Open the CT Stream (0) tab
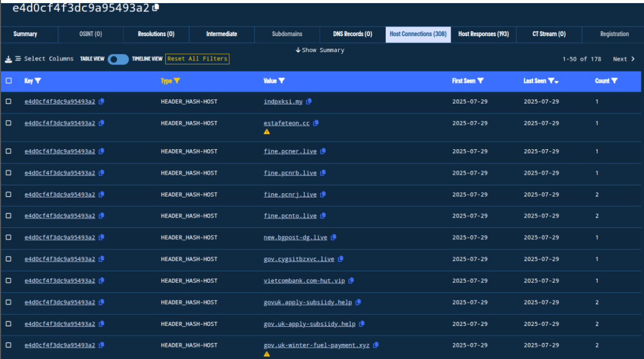The image size is (644, 359). click(549, 34)
